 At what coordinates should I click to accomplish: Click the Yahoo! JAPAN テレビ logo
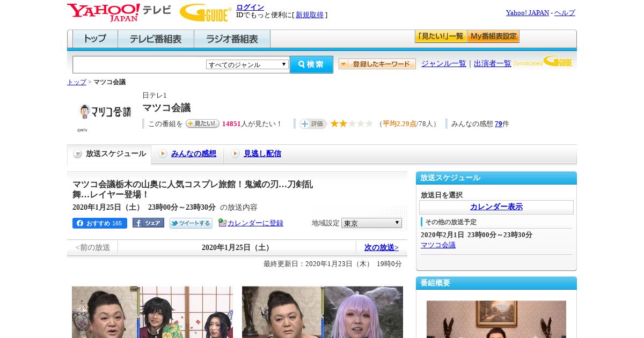pyautogui.click(x=119, y=12)
